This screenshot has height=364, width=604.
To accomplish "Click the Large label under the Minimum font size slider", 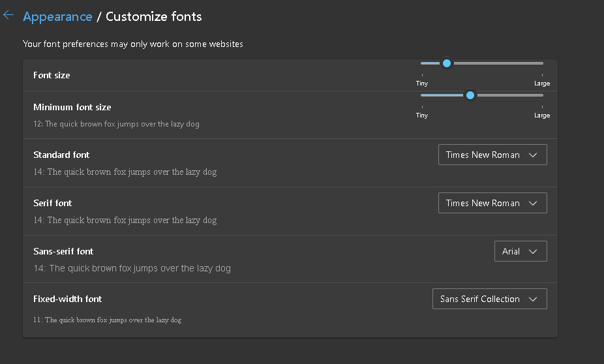I will pos(541,115).
